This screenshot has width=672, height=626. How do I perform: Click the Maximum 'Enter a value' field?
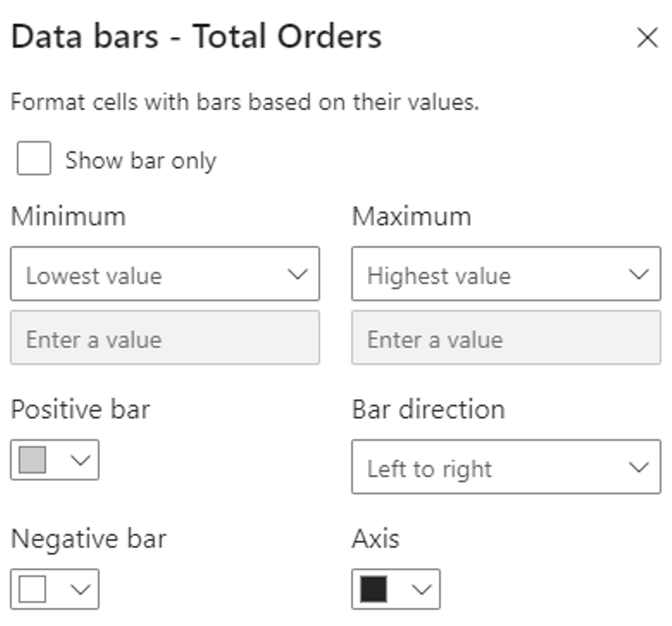click(505, 338)
